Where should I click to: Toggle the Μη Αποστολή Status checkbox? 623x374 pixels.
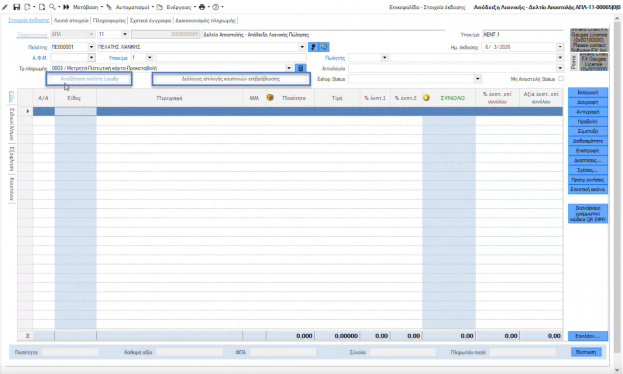561,79
